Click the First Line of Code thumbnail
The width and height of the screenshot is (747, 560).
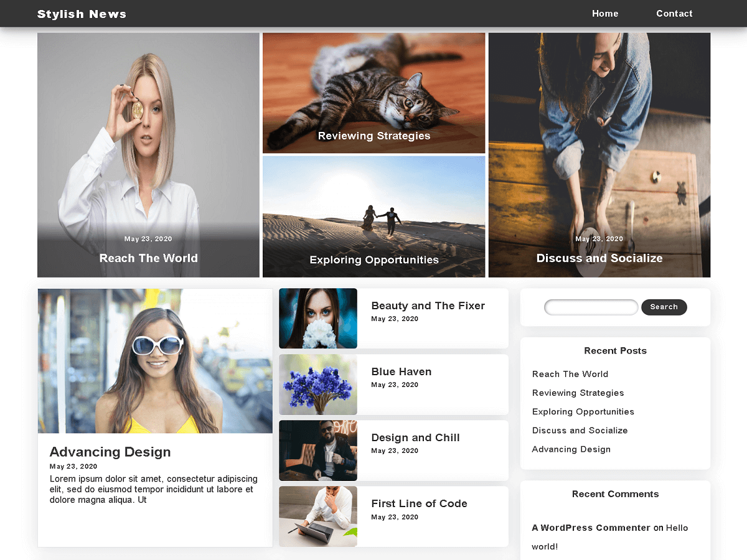317,516
